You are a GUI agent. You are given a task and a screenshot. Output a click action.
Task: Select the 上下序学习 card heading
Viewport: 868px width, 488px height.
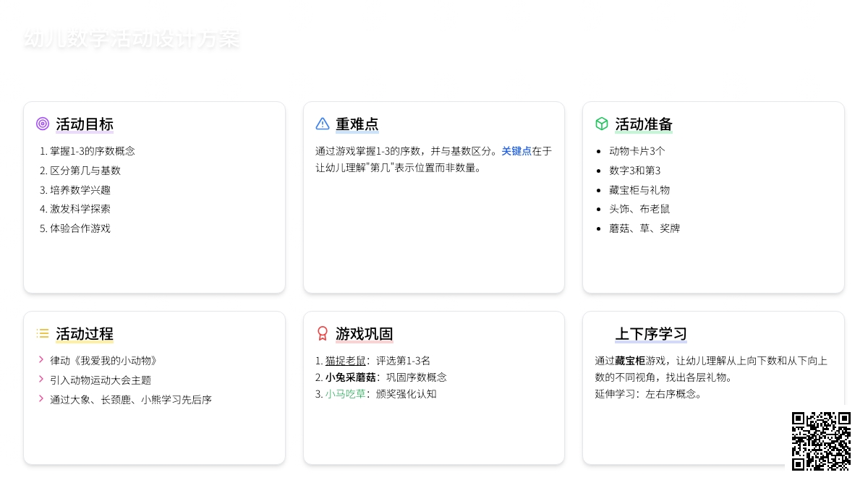pos(651,334)
